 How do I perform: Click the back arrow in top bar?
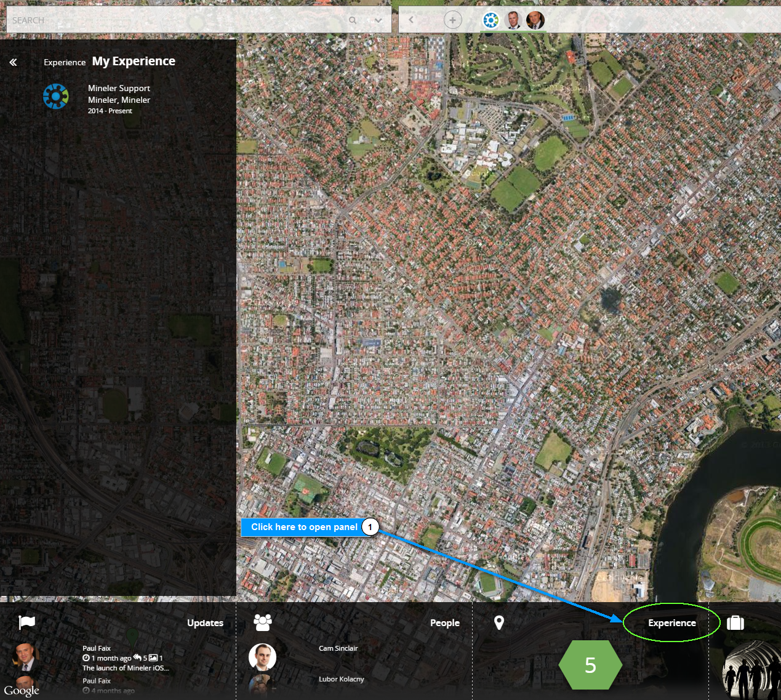(411, 20)
